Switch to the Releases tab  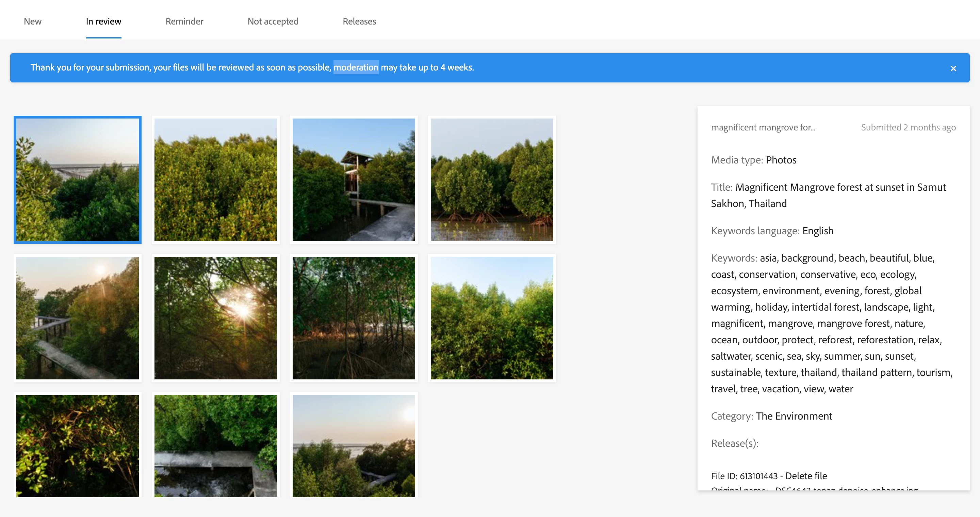point(359,21)
